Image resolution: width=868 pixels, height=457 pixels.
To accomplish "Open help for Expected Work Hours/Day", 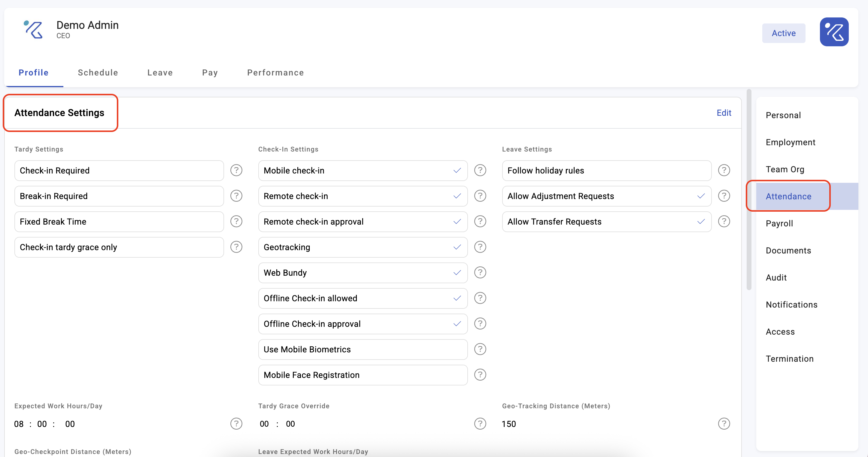I will click(236, 424).
